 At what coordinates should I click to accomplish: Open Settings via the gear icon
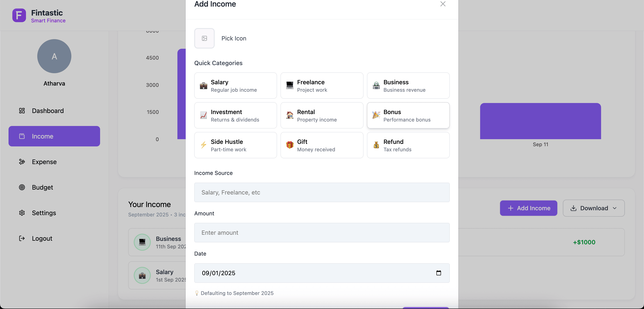tap(22, 213)
